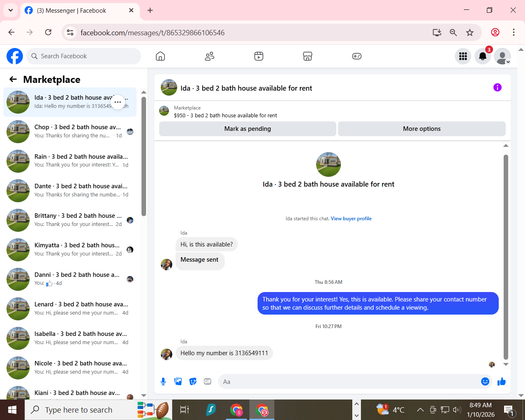This screenshot has width=525, height=420.
Task: Open the Windows notification center
Action: (509, 410)
